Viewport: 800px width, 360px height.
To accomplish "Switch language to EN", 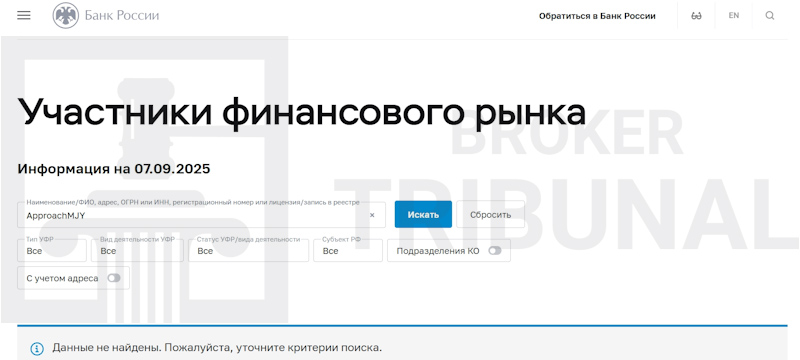I will pos(734,15).
